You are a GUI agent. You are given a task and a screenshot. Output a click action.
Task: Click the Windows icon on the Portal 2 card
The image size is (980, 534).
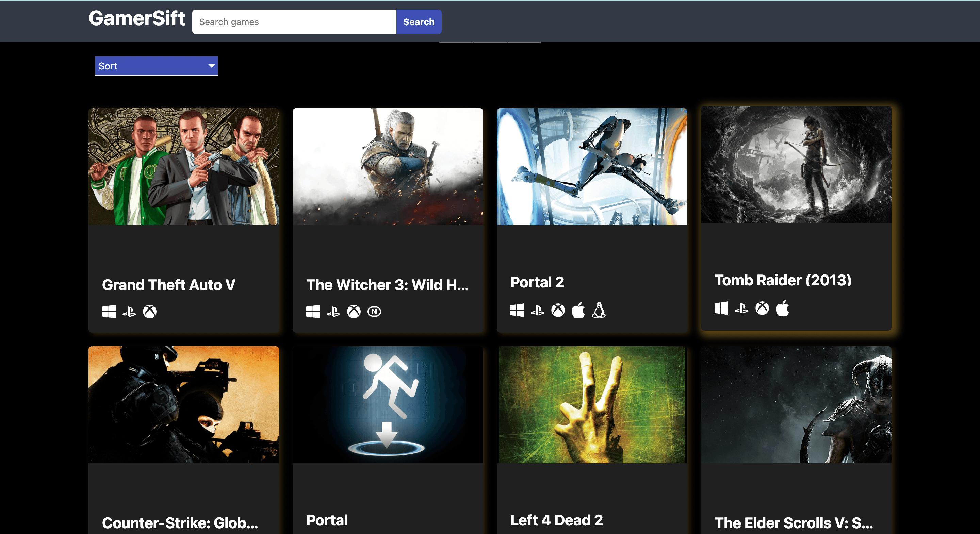(x=517, y=310)
